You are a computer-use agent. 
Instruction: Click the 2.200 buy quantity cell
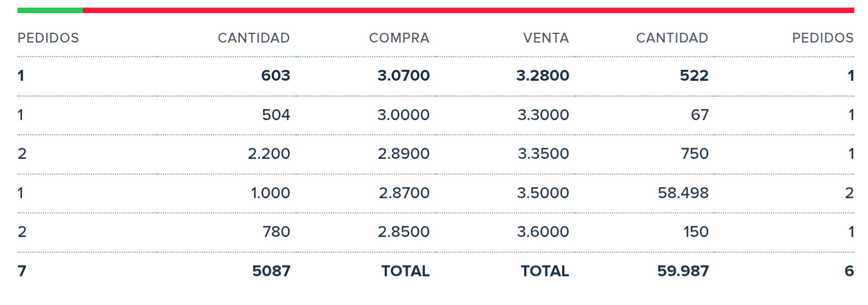click(x=269, y=154)
